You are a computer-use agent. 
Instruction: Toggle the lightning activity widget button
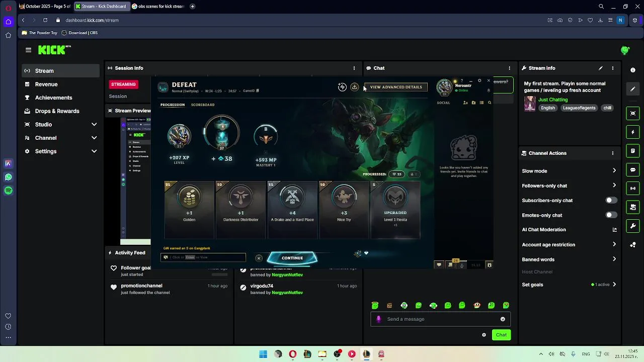click(633, 132)
